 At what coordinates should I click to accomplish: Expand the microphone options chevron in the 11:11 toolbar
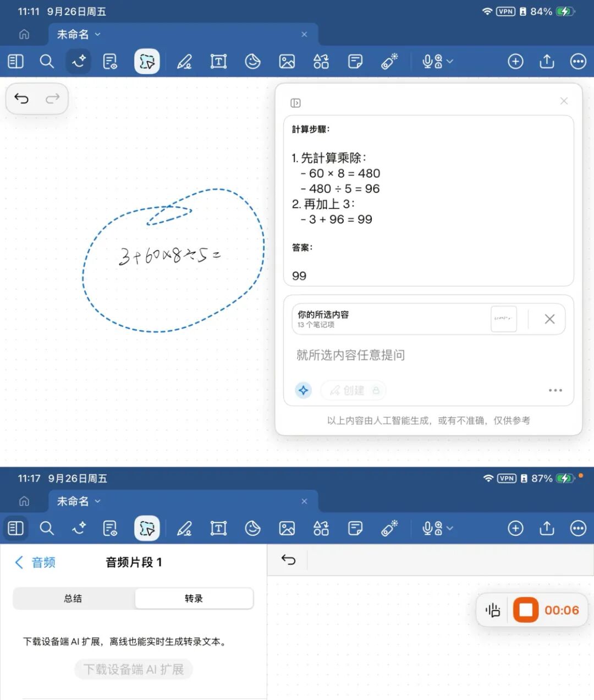450,61
